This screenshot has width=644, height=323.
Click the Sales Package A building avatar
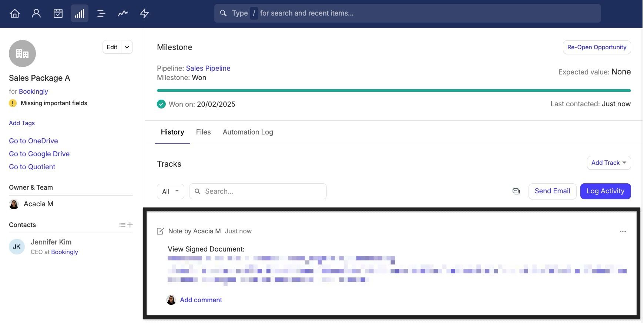point(22,54)
